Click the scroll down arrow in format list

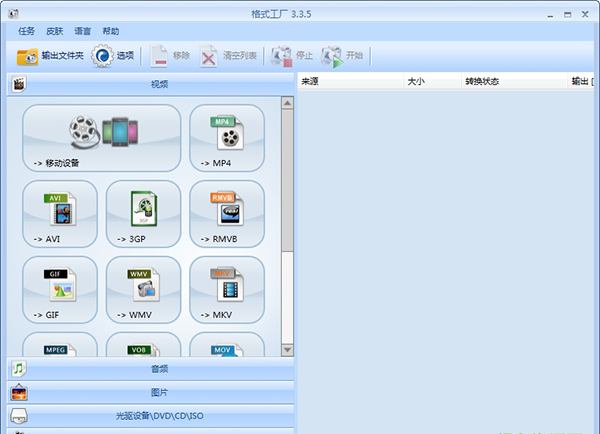287,350
